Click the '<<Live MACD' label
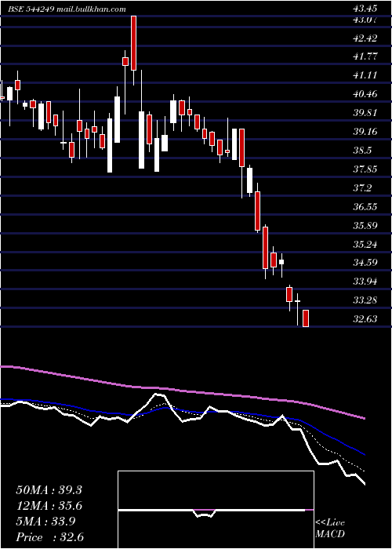 [x=330, y=529]
